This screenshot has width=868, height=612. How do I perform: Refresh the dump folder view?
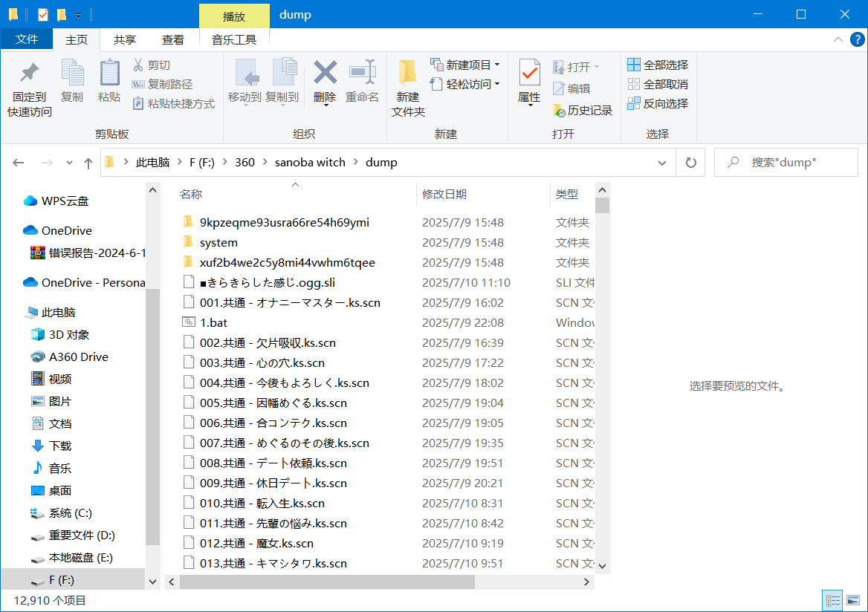[x=691, y=163]
